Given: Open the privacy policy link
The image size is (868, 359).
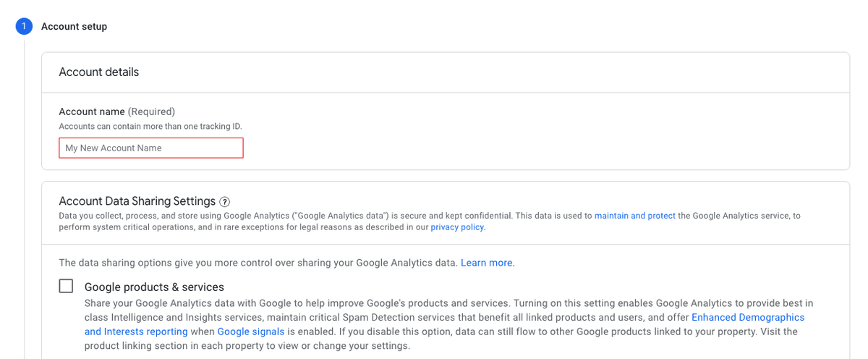Looking at the screenshot, I should click(x=458, y=227).
